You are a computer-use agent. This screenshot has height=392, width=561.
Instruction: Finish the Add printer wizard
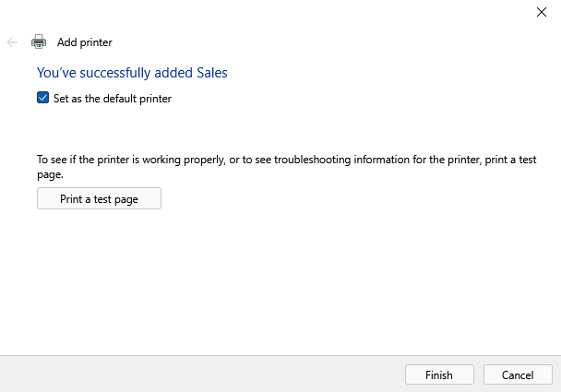click(439, 374)
